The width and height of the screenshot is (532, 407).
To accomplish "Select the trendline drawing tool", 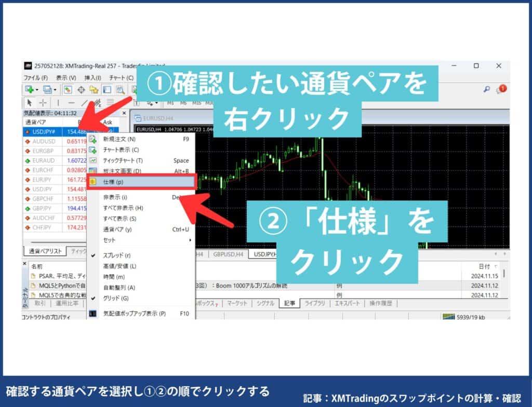I will click(x=84, y=102).
